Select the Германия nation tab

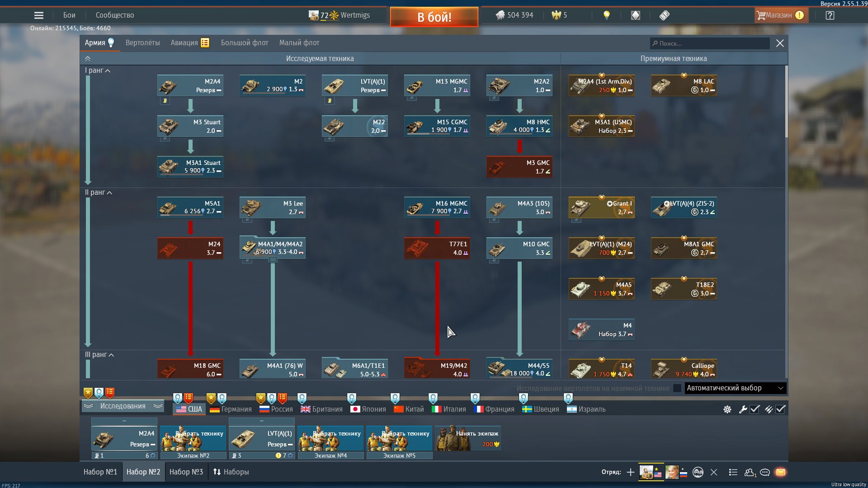(231, 409)
